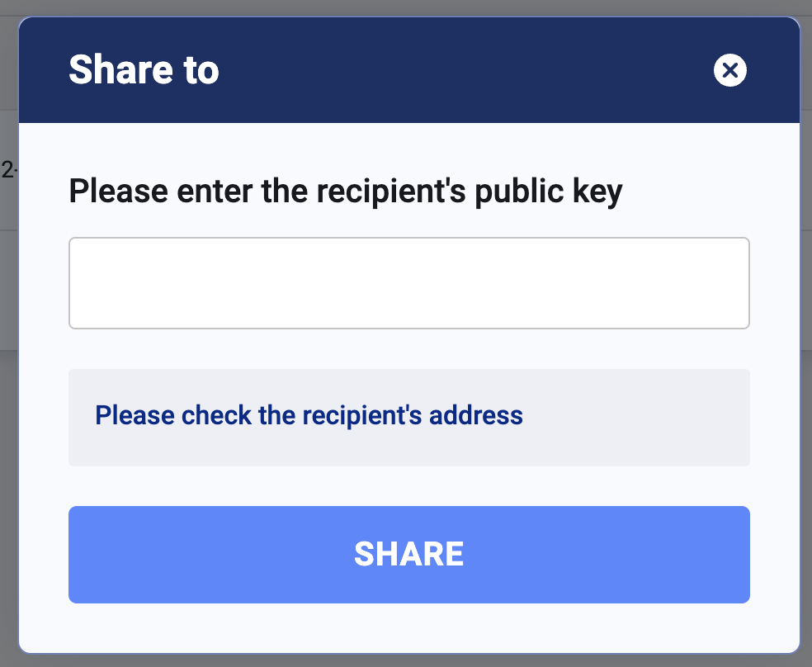Click the partially hidden text behind the dialog's left edge
The width and height of the screenshot is (812, 667).
pos(7,170)
